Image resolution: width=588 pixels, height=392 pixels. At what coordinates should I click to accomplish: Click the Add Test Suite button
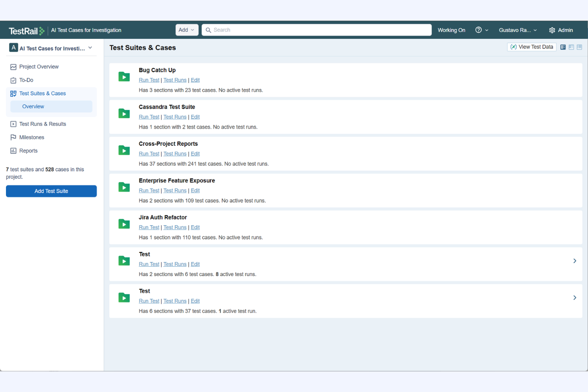tap(51, 191)
